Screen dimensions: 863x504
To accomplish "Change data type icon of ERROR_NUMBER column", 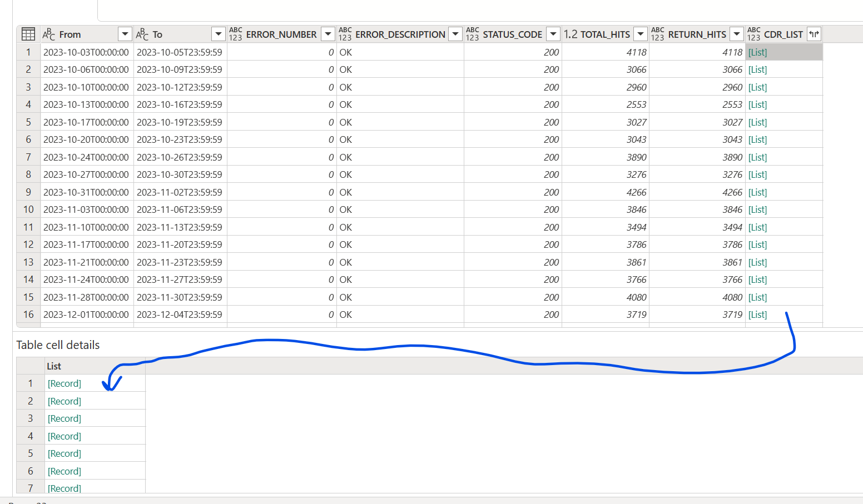I will pyautogui.click(x=236, y=34).
